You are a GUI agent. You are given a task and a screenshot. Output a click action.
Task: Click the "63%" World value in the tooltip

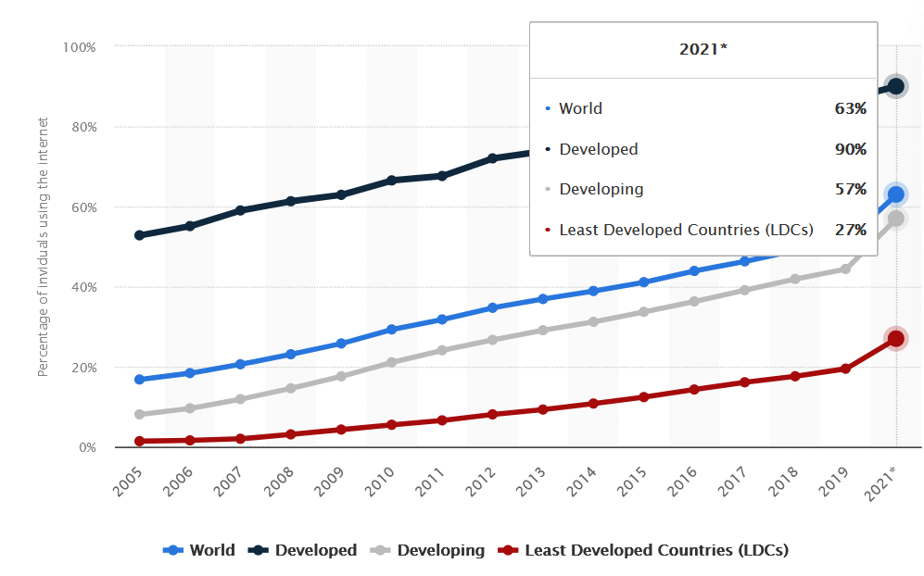(851, 108)
